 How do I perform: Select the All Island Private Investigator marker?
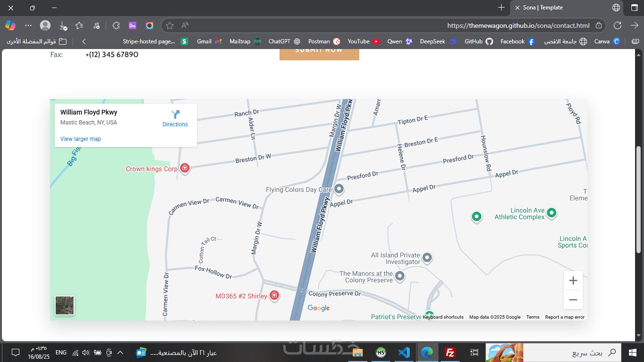pyautogui.click(x=427, y=258)
